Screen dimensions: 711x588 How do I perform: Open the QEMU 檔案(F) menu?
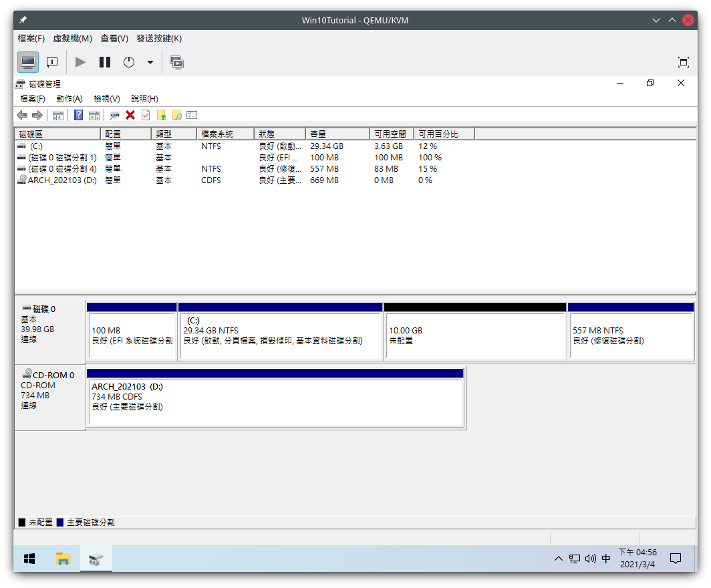[31, 39]
